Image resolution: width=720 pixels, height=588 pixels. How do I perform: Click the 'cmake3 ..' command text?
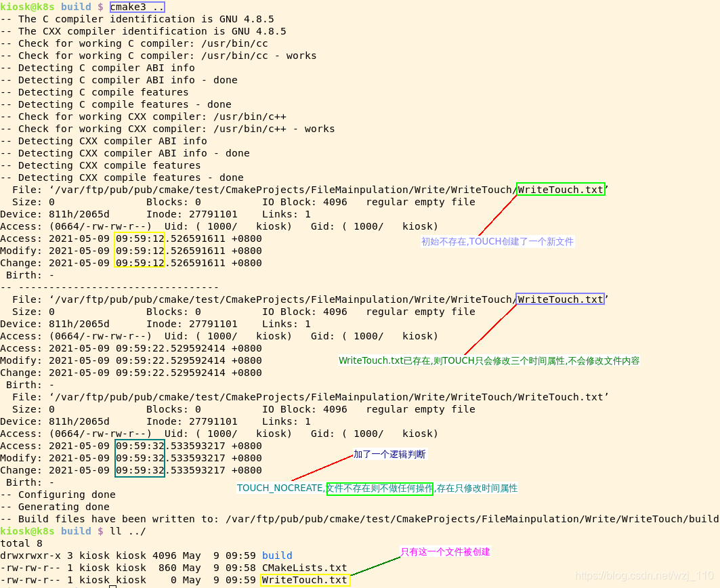(x=137, y=7)
